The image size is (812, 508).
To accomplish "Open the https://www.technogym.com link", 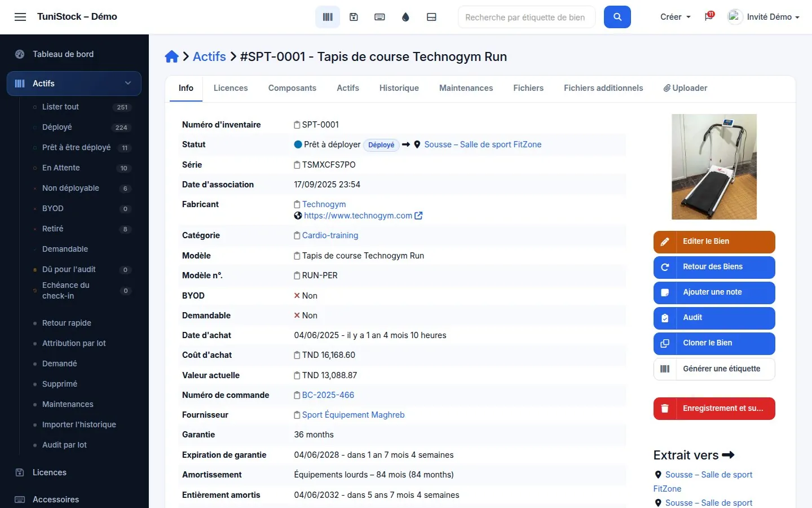I will click(x=358, y=216).
